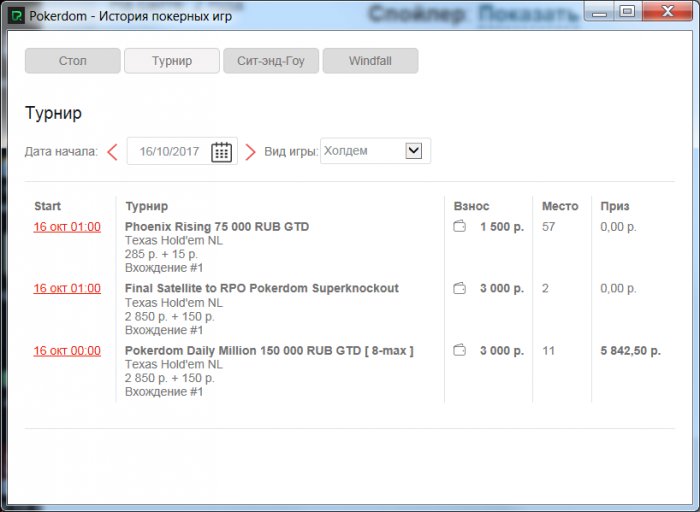
Task: Select Pokerdom Daily Million 150 000 RUB GTD title
Action: 269,351
